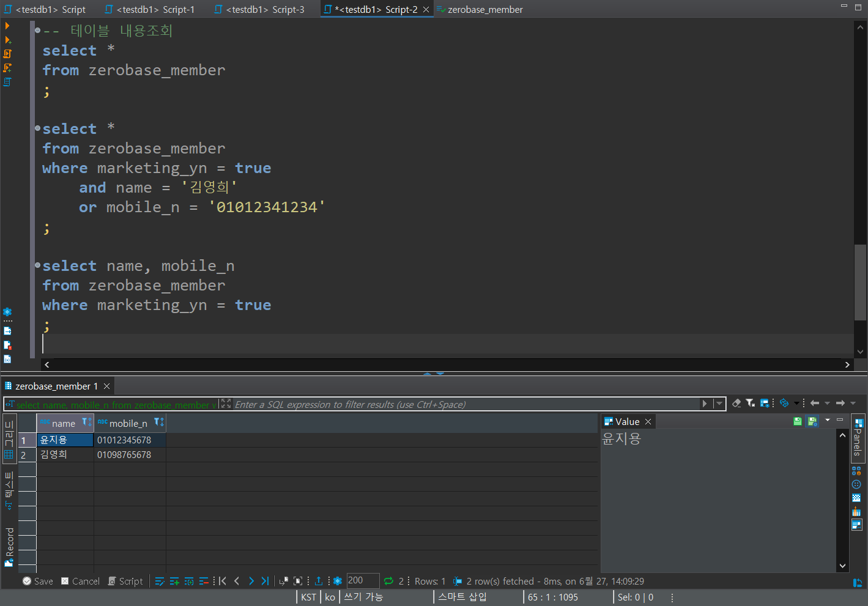Close zerobase_member 1 results tab

click(106, 386)
